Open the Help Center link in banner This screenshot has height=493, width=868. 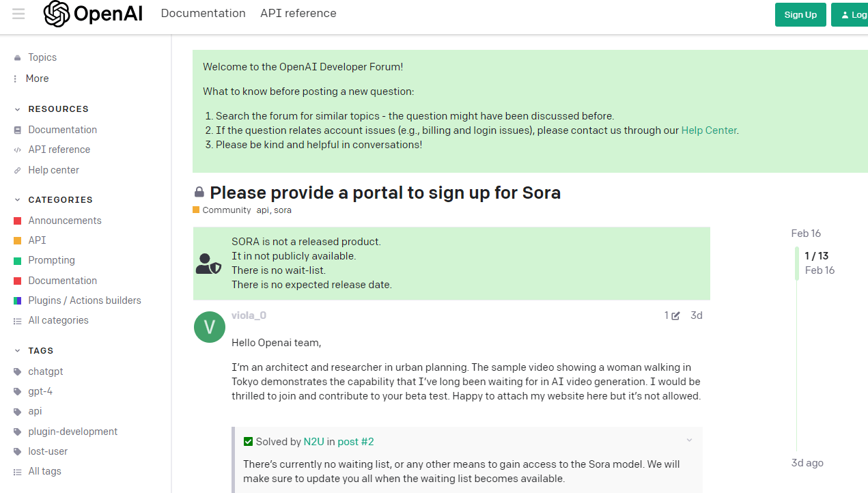click(709, 130)
